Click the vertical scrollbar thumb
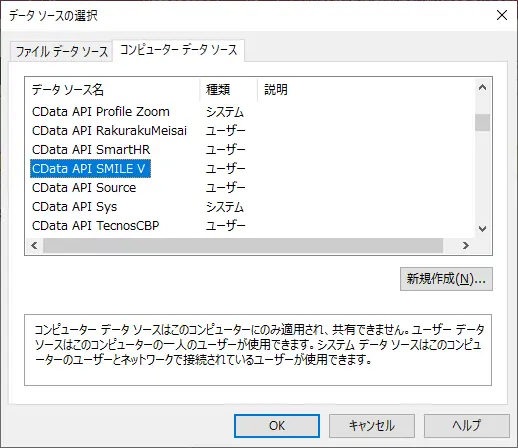 482,123
